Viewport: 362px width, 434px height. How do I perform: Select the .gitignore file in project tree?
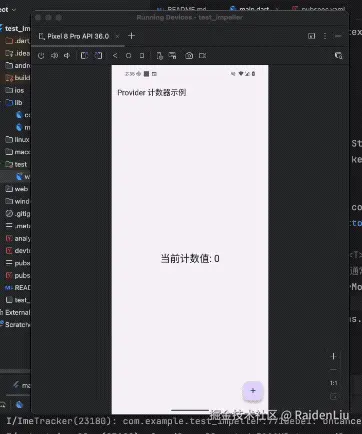coord(18,214)
